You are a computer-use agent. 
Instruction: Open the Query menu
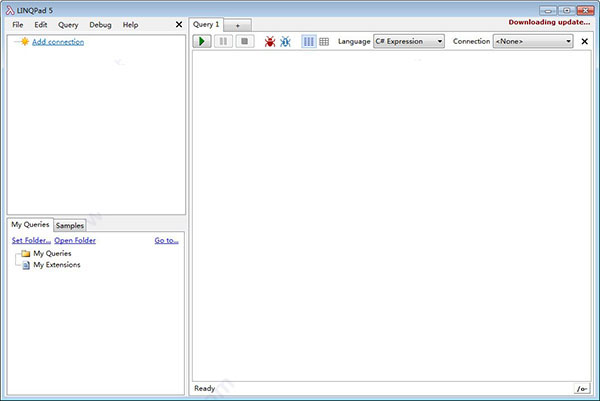point(68,25)
